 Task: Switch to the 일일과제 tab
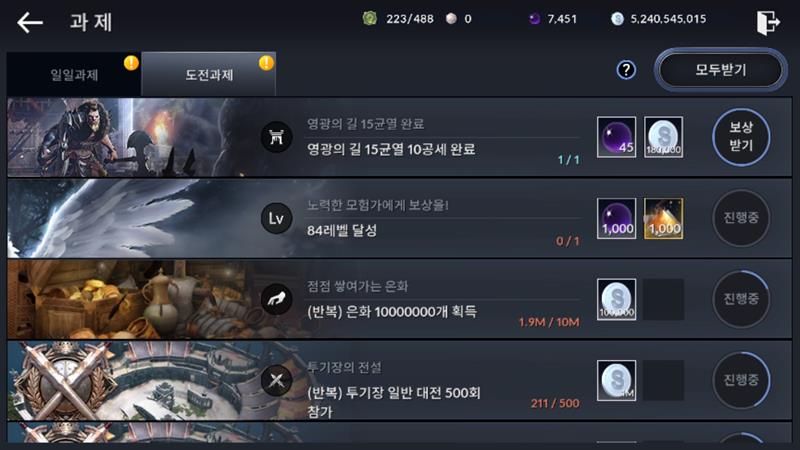tap(74, 74)
